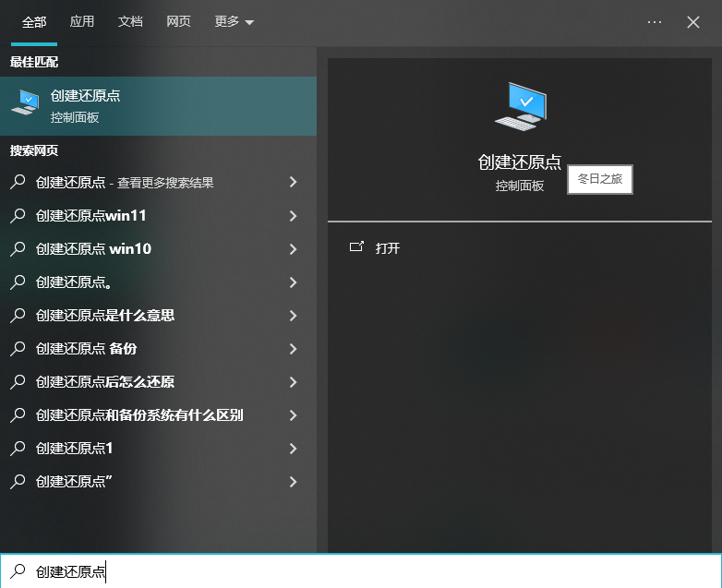722x588 pixels.
Task: Select suggestion 创建还原点” with closing quote
Action: tap(159, 482)
